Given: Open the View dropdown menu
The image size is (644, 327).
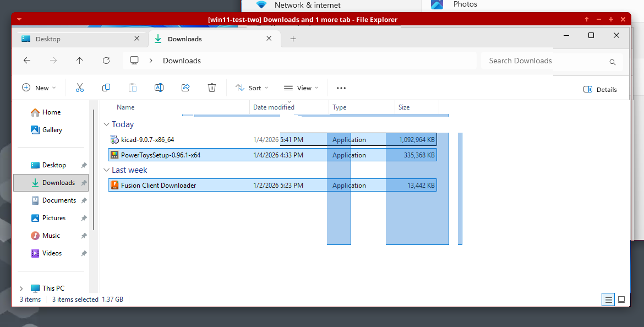Looking at the screenshot, I should (x=298, y=88).
